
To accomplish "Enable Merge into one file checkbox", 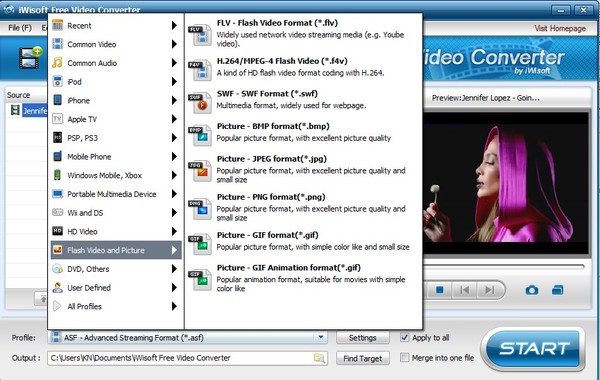I will 404,357.
